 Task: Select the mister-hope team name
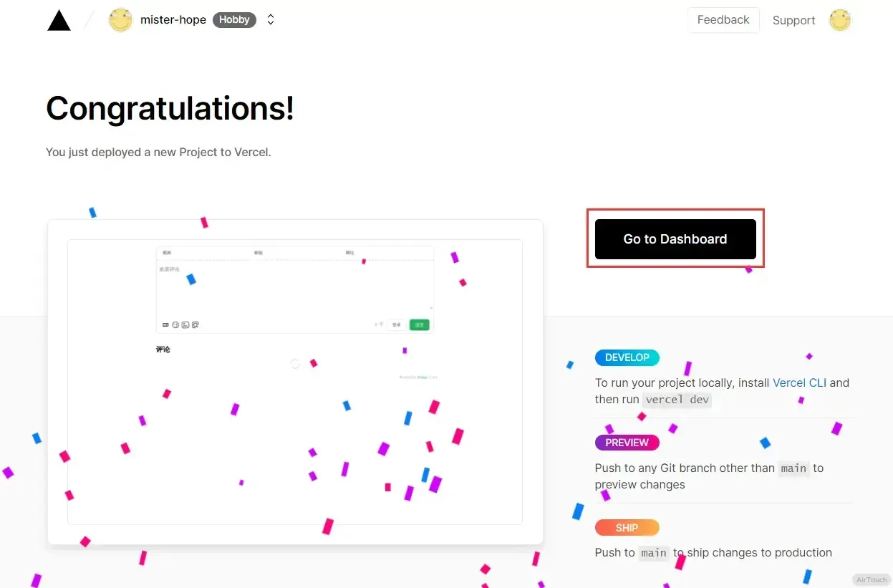coord(173,20)
